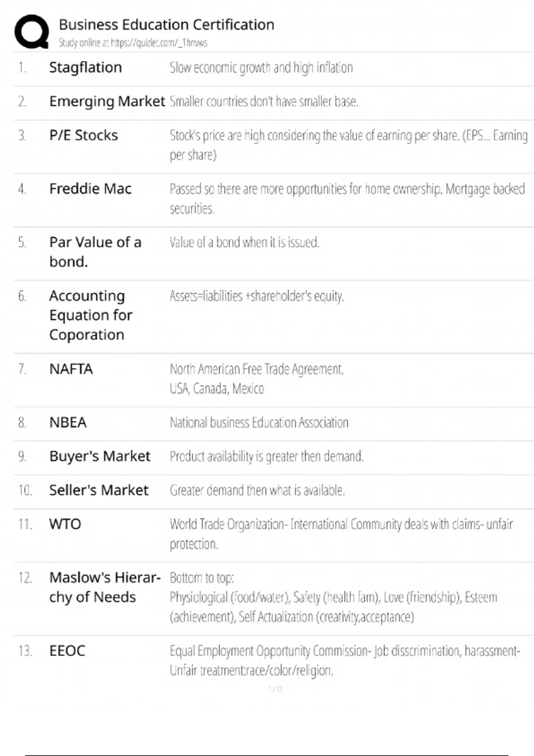Click the Assets=liabilities definition text
Screen dimensions: 534x756
tap(257, 296)
